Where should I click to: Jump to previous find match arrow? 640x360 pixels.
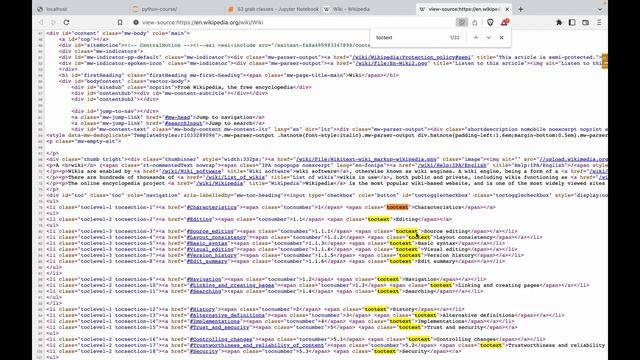tap(476, 38)
